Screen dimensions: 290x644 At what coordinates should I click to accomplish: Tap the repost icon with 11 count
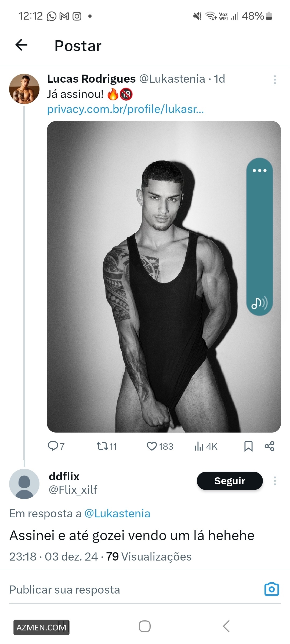pyautogui.click(x=102, y=446)
